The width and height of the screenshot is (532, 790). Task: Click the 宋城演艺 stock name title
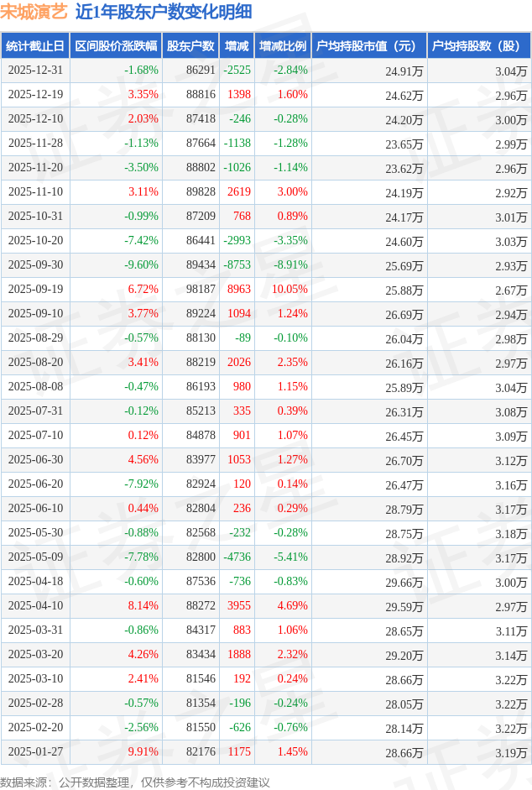click(34, 12)
